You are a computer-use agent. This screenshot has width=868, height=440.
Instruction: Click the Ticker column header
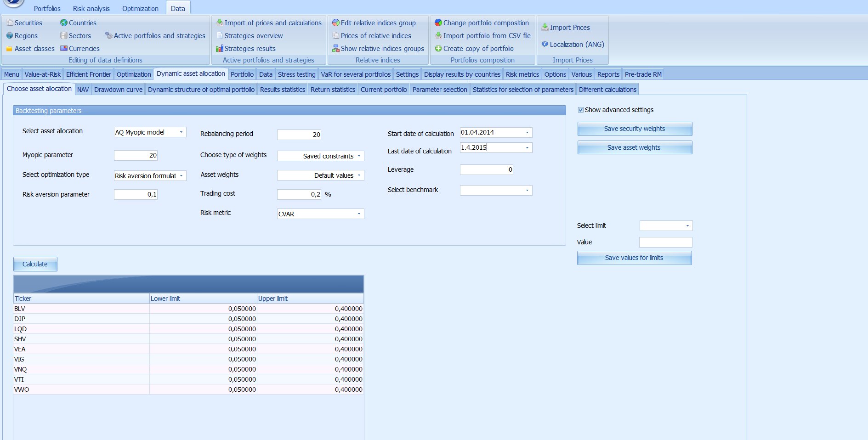[81, 299]
